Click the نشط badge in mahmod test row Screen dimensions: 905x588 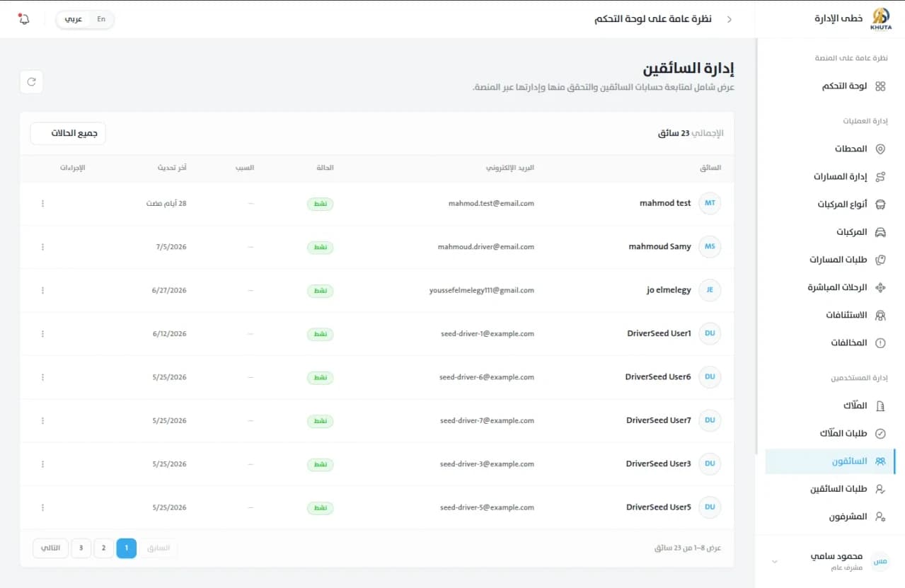(321, 204)
